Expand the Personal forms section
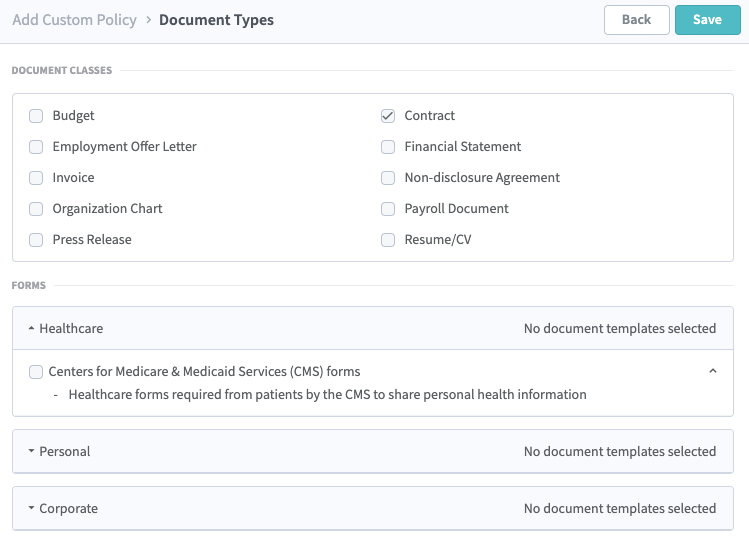This screenshot has width=749, height=551. click(60, 452)
